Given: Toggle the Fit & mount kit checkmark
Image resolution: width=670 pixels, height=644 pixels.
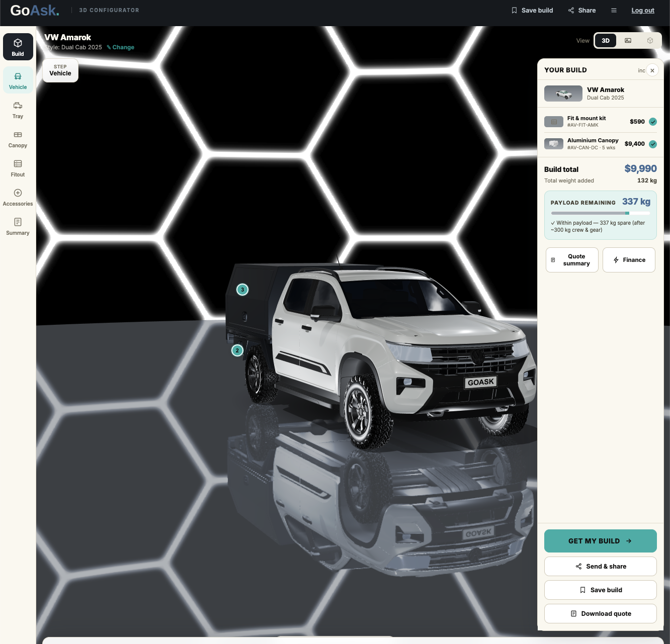Looking at the screenshot, I should tap(653, 122).
